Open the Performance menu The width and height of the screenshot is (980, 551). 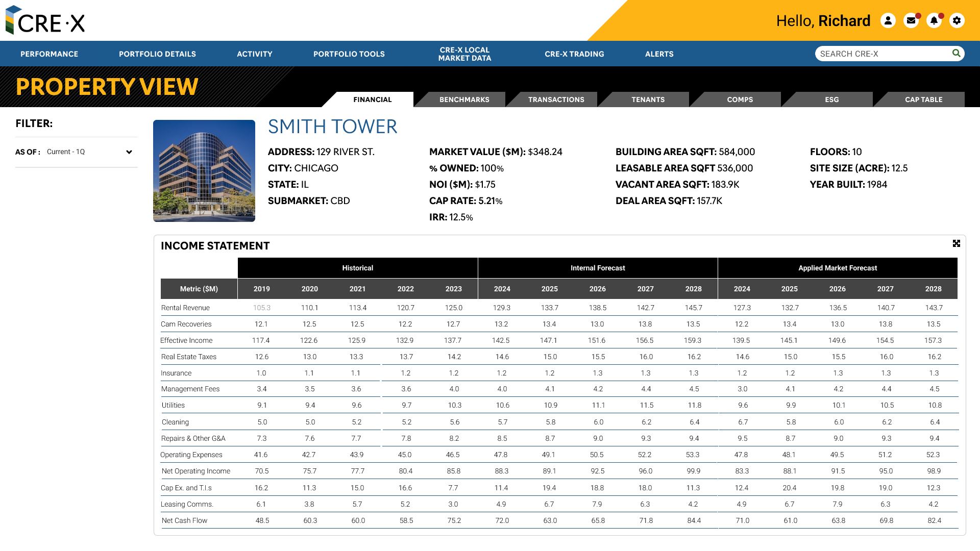point(49,54)
